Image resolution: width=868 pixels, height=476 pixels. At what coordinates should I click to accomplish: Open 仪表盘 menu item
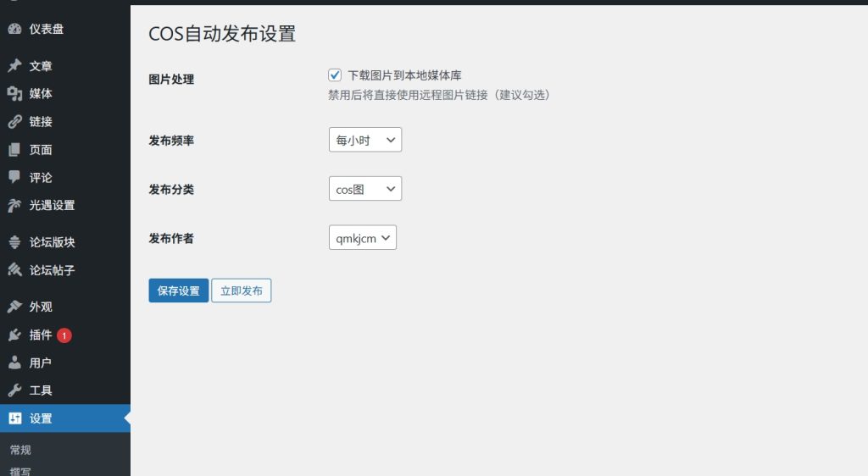[x=64, y=29]
